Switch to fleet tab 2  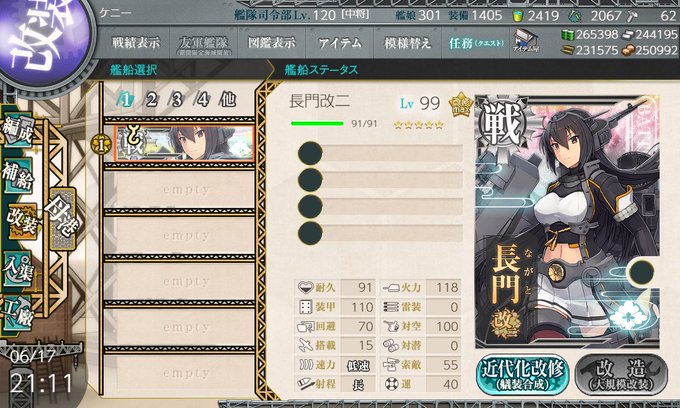pos(151,100)
